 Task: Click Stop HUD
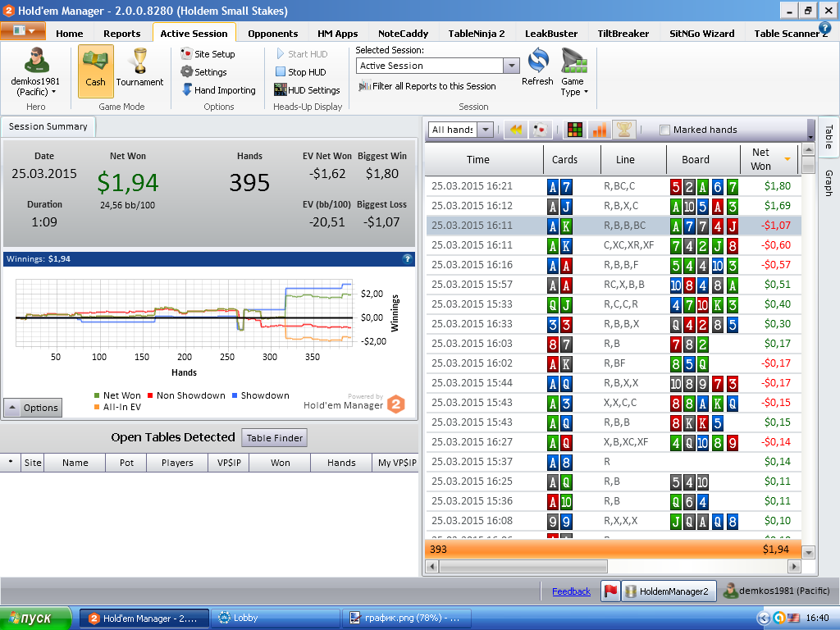[x=300, y=72]
